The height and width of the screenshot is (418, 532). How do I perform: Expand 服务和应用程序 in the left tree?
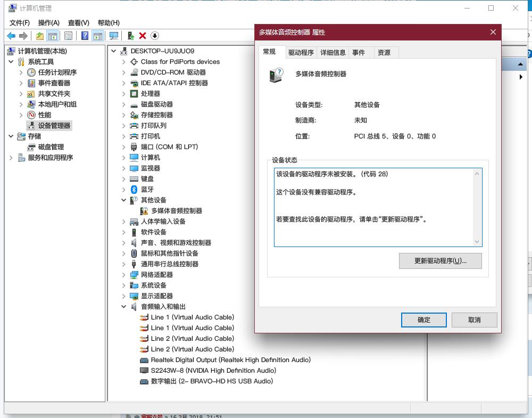point(11,158)
